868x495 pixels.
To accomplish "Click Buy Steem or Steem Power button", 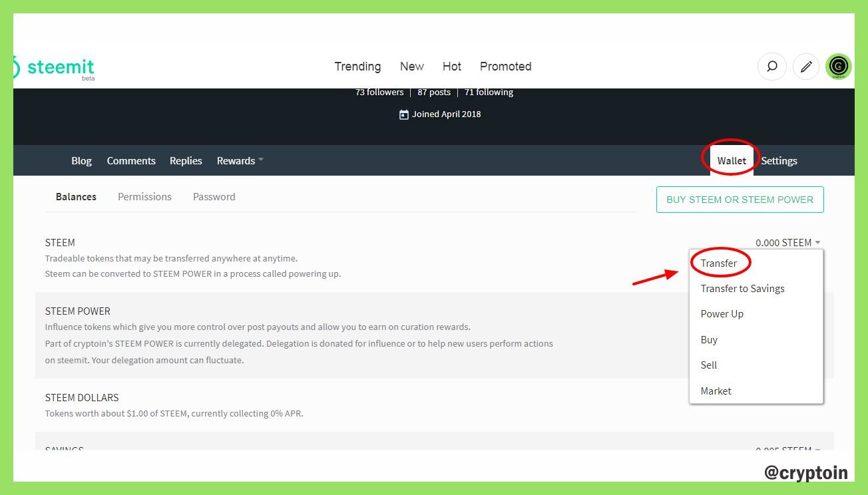I will 740,200.
